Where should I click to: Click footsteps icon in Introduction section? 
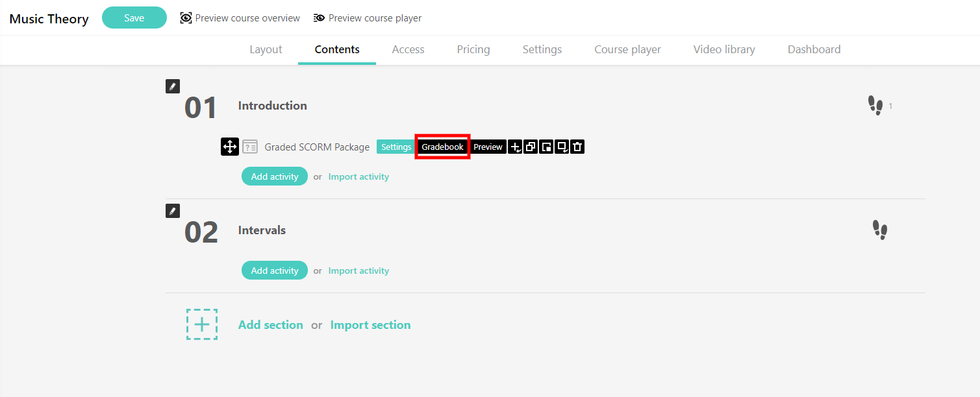(875, 105)
